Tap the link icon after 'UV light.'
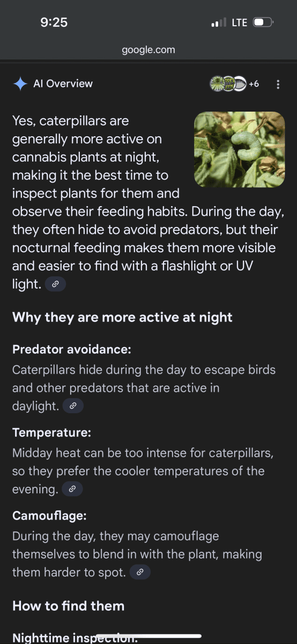 [55, 284]
